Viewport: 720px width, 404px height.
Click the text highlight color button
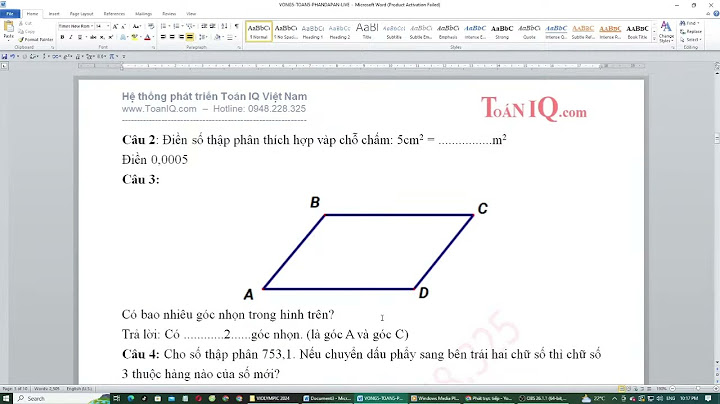(x=134, y=37)
